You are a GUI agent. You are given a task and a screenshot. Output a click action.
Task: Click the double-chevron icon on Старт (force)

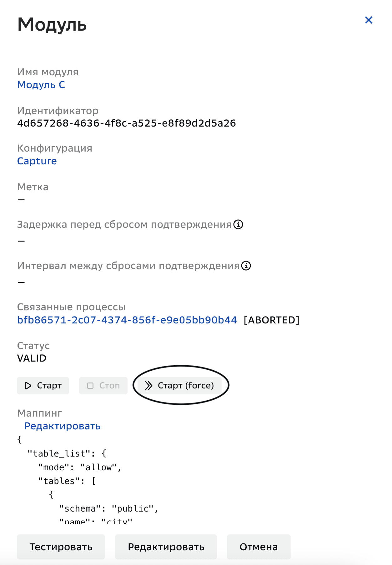point(148,386)
